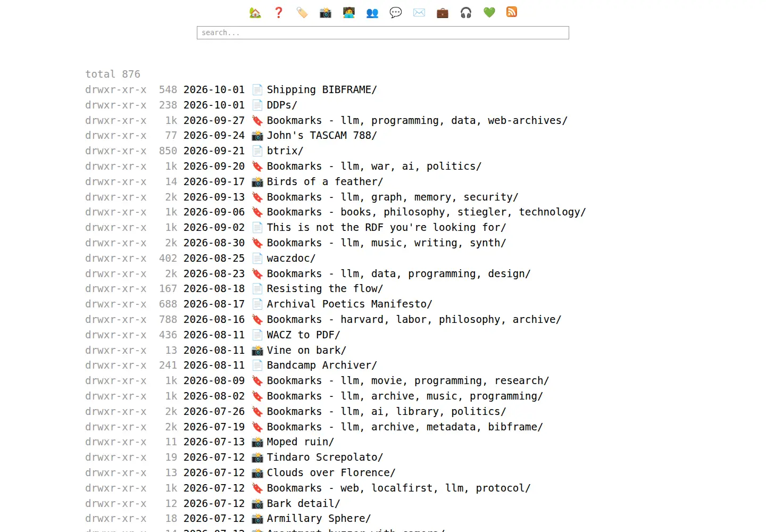766x532 pixels.
Task: Open the 'Archival Poetics Manifesto/' post
Action: coord(349,304)
